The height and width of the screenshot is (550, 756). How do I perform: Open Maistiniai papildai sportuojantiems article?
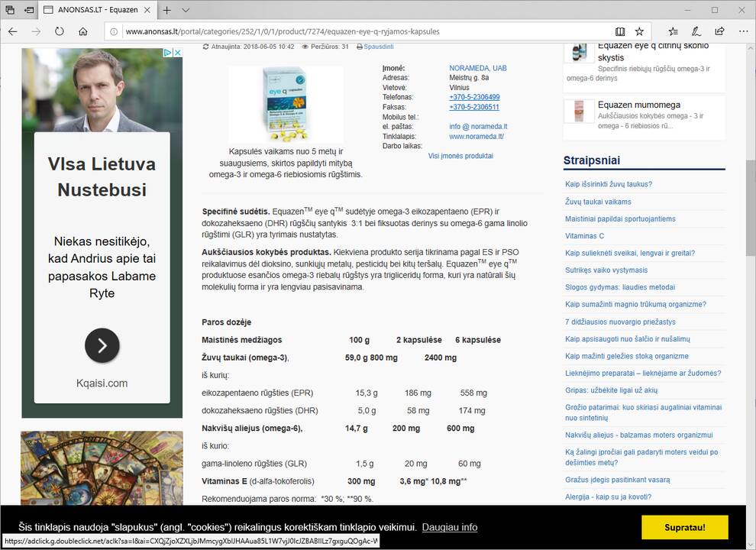[x=620, y=219]
